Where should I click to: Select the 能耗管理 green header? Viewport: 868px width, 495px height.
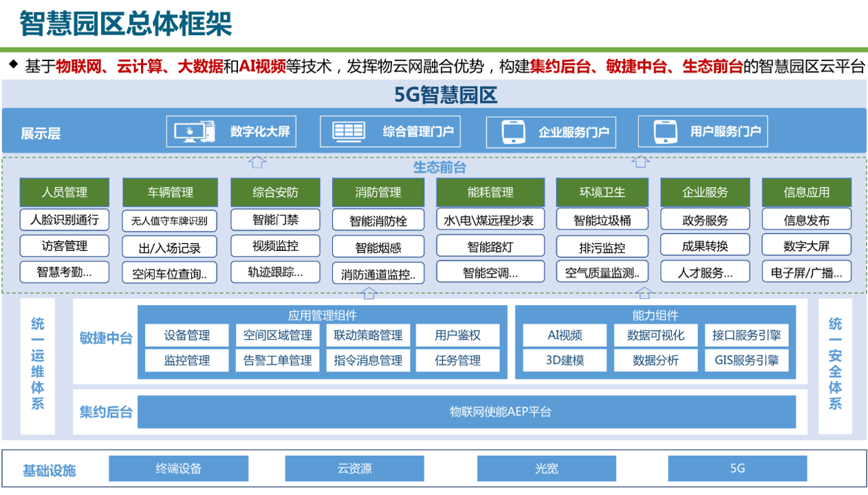point(490,192)
